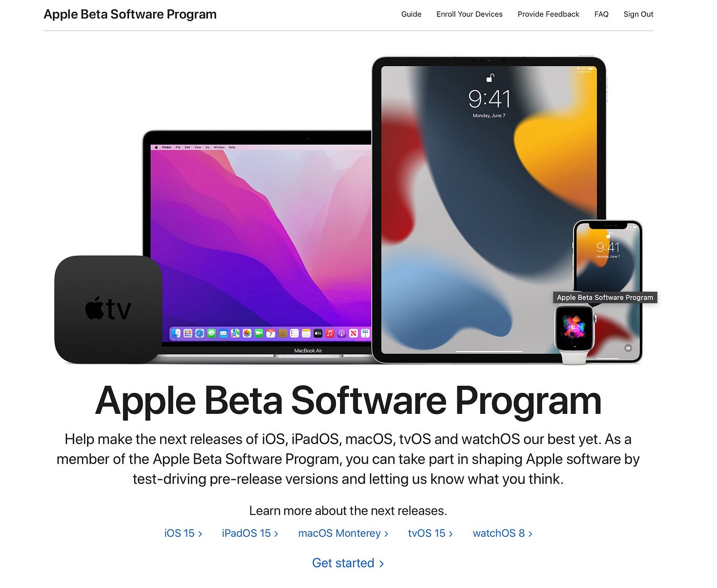717x588 pixels.
Task: Click Sign Out in the top right
Action: [639, 14]
